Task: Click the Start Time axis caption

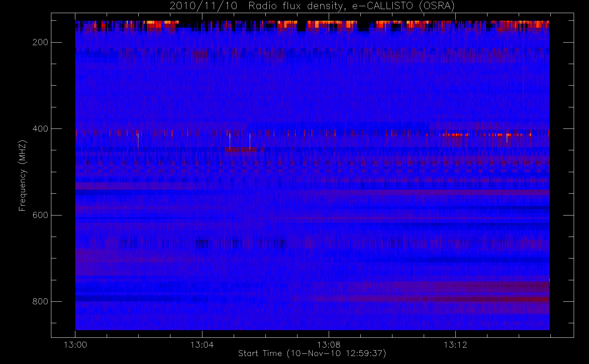Action: tap(312, 353)
